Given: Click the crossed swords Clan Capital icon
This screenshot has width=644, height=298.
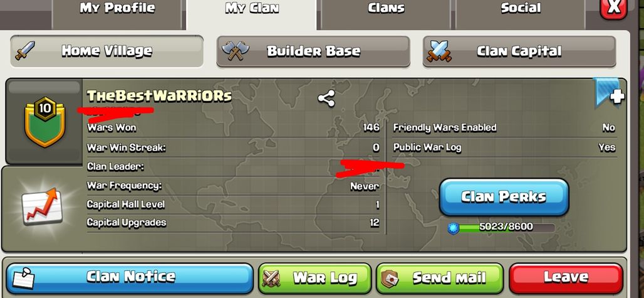Looking at the screenshot, I should (x=439, y=51).
